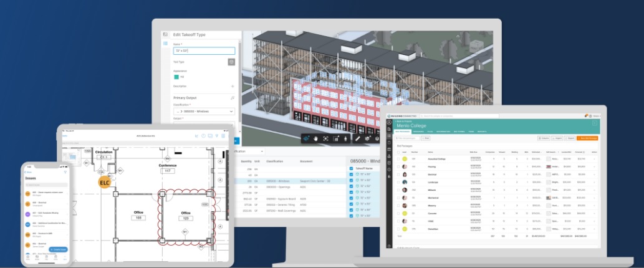Click the teal Appearance color swatch

coord(176,77)
